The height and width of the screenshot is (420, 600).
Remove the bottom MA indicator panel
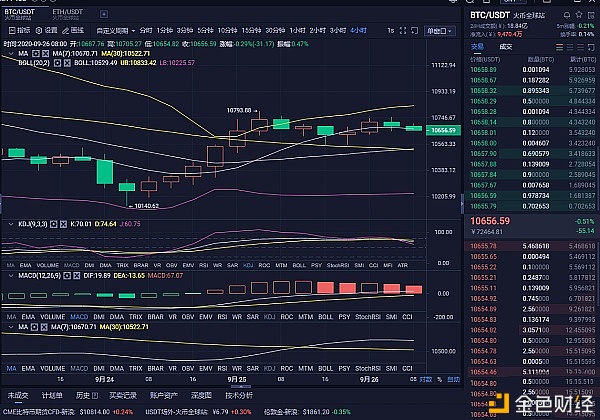(x=44, y=327)
